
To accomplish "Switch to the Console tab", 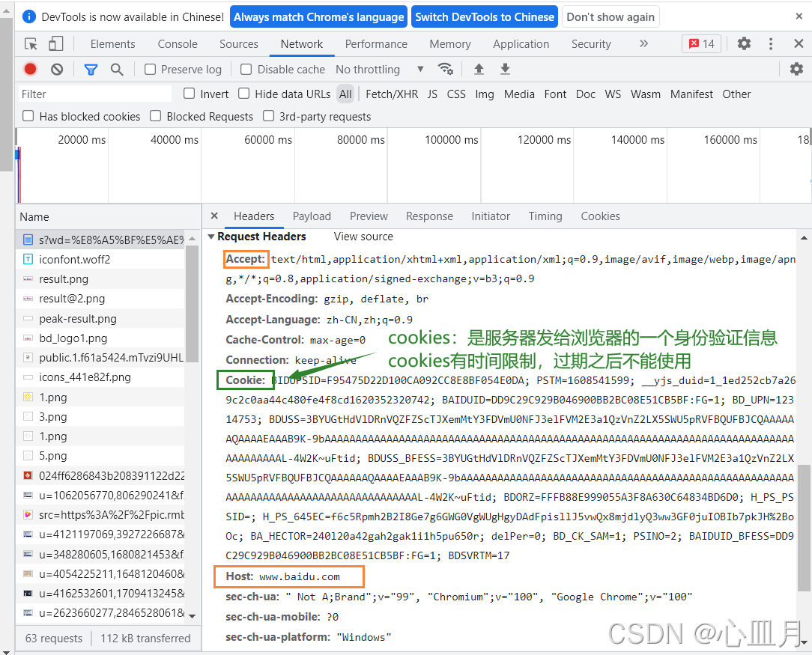I will [x=178, y=44].
